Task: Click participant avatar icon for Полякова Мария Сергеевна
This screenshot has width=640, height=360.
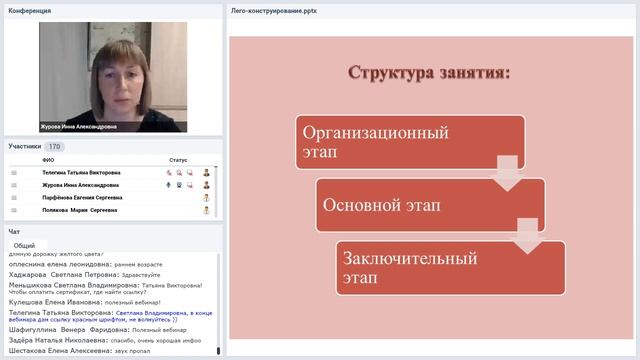Action: (207, 210)
